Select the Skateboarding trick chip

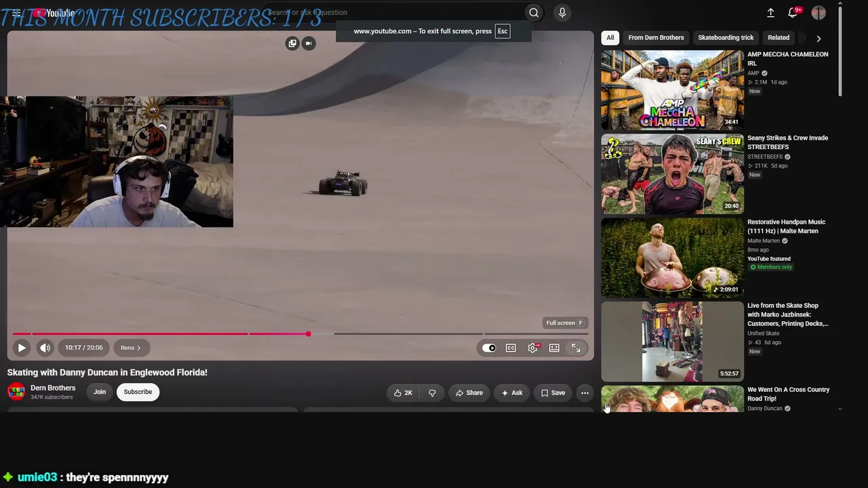(726, 38)
